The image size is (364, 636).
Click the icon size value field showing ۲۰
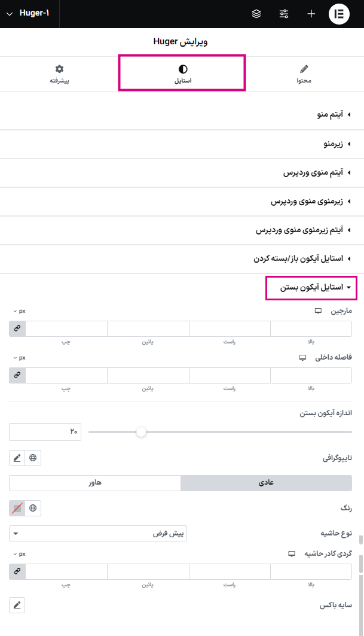pos(44,431)
